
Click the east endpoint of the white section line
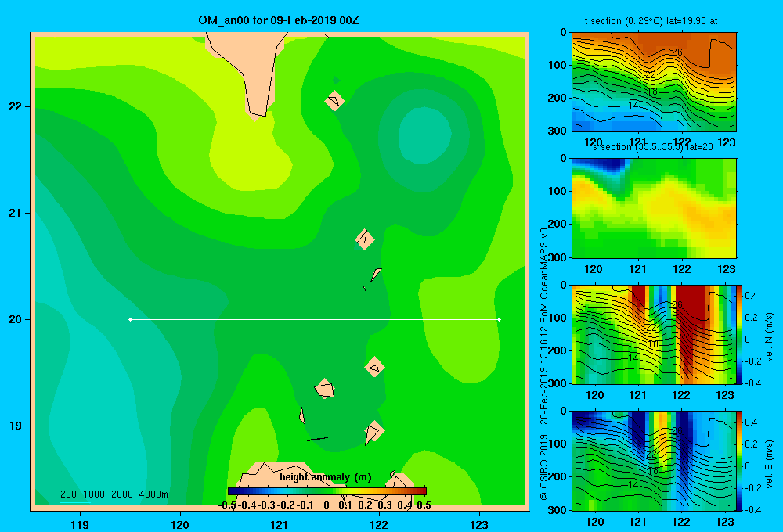[500, 319]
